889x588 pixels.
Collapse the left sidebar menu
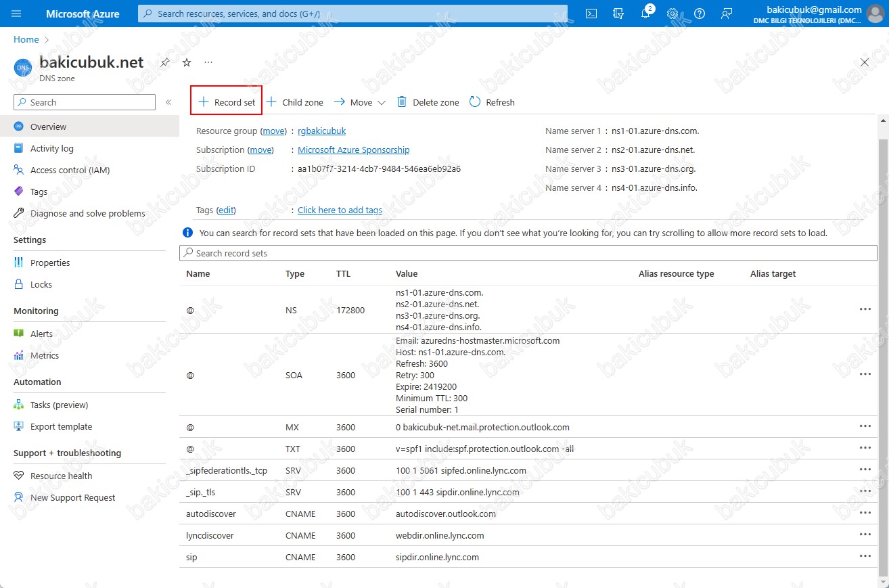pos(168,102)
